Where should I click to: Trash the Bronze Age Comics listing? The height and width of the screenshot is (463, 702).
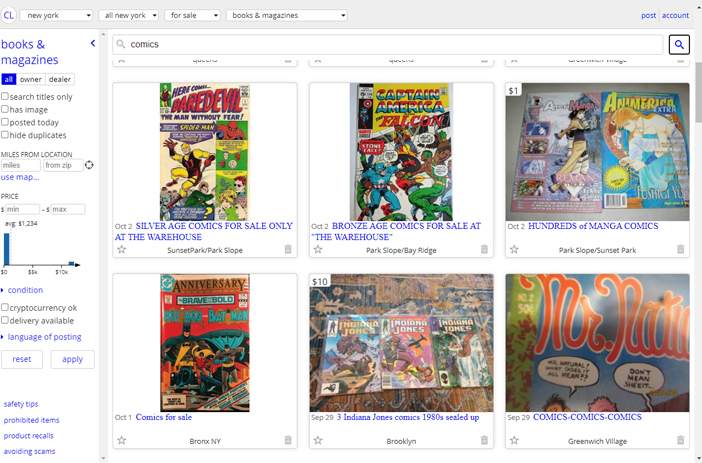click(x=484, y=249)
